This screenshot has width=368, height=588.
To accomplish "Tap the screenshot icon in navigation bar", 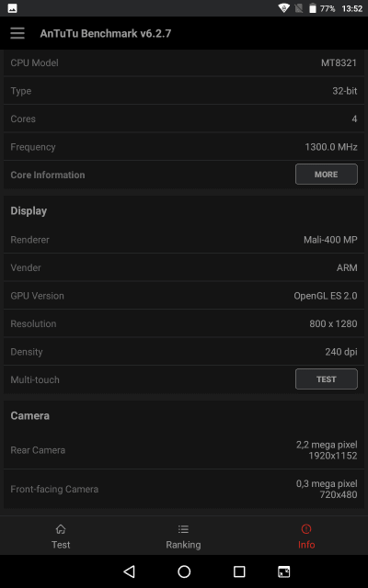I will (x=284, y=571).
